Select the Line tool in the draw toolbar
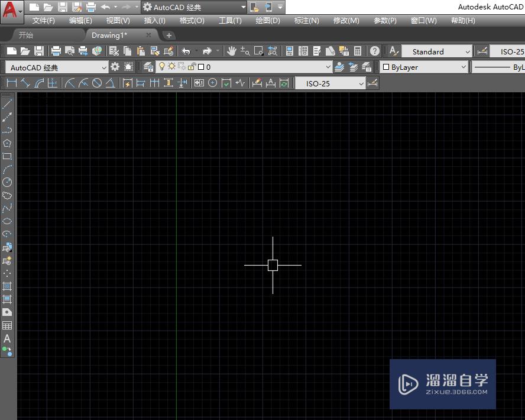The image size is (525, 420). tap(7, 104)
